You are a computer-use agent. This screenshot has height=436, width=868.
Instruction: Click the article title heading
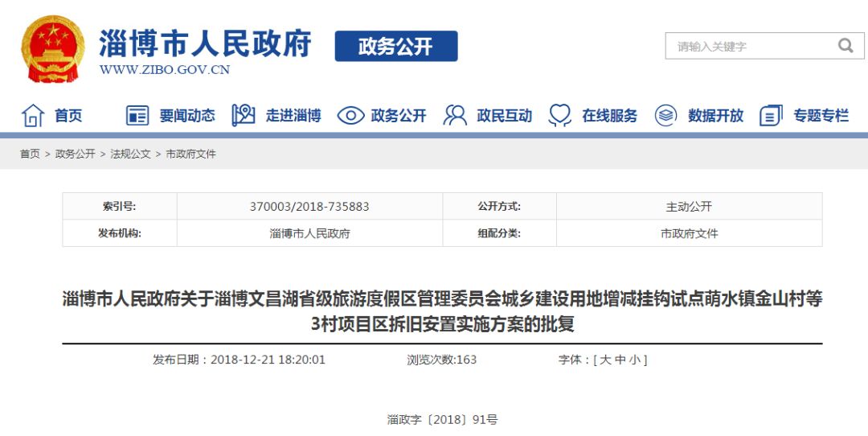(x=442, y=311)
